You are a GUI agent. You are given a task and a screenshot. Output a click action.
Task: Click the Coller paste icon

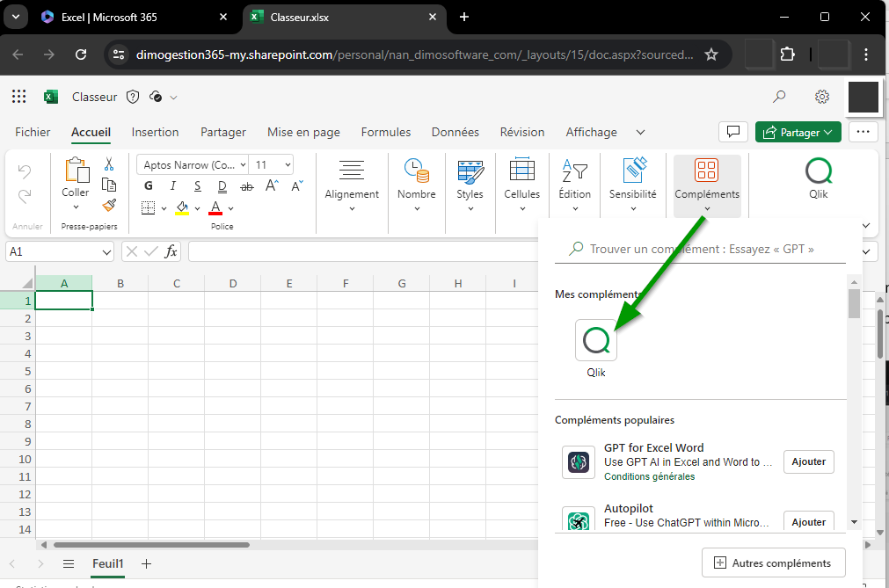pos(76,170)
